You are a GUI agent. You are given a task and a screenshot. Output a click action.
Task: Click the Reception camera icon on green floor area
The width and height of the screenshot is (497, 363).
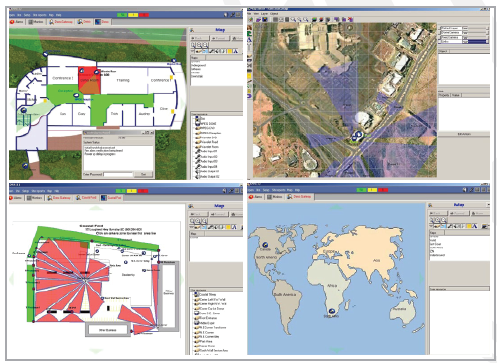pyautogui.click(x=76, y=96)
